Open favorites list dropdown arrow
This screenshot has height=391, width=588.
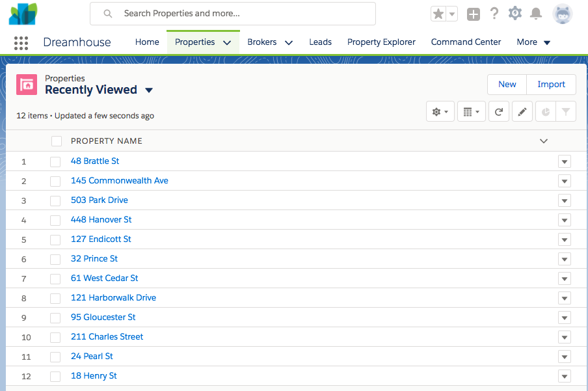click(452, 14)
